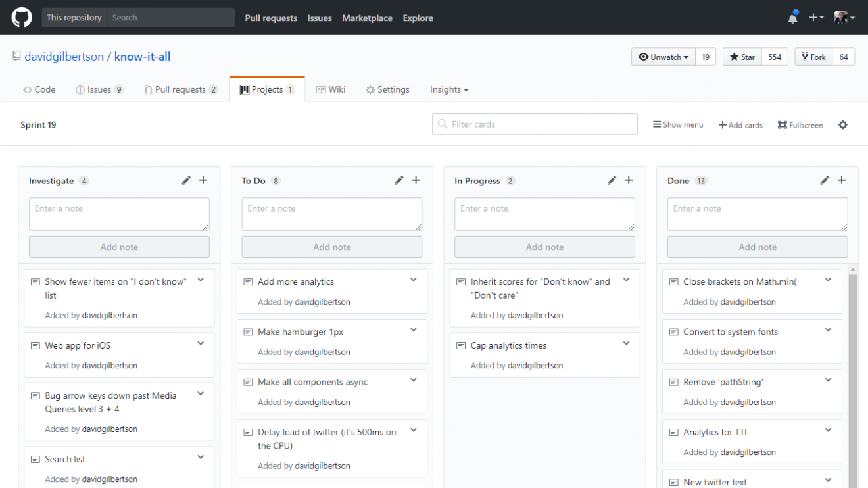Add a card to the To Do column

(x=416, y=180)
